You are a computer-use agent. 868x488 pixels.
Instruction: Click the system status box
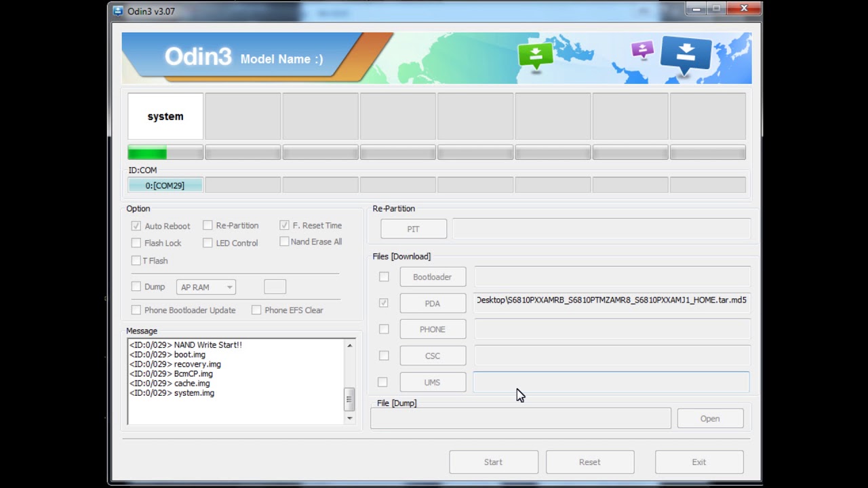coord(165,117)
